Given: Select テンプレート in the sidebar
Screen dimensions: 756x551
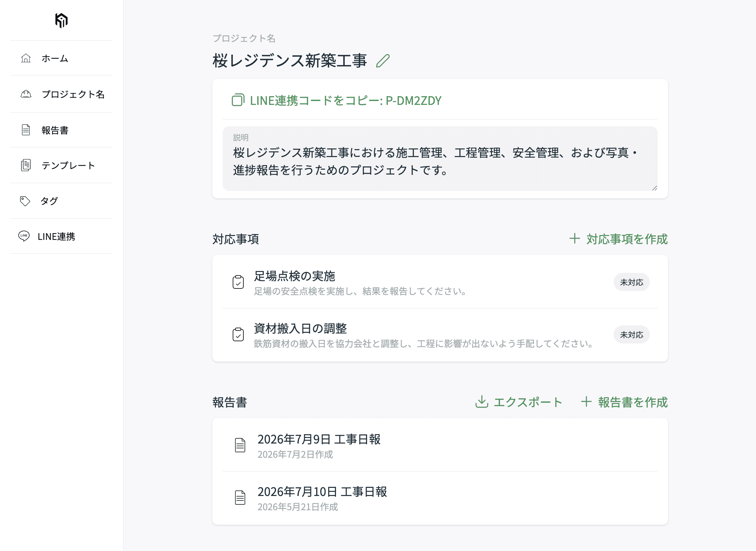Looking at the screenshot, I should 62,165.
